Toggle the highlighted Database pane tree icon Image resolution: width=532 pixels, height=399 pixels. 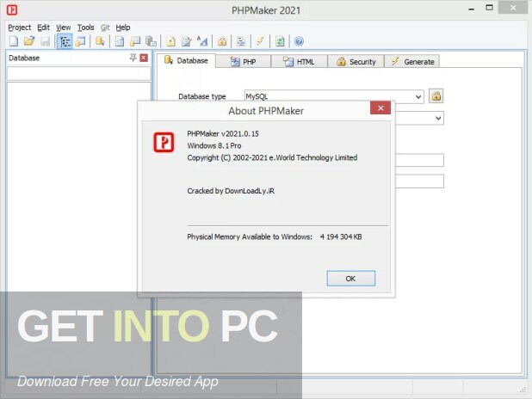coord(65,41)
